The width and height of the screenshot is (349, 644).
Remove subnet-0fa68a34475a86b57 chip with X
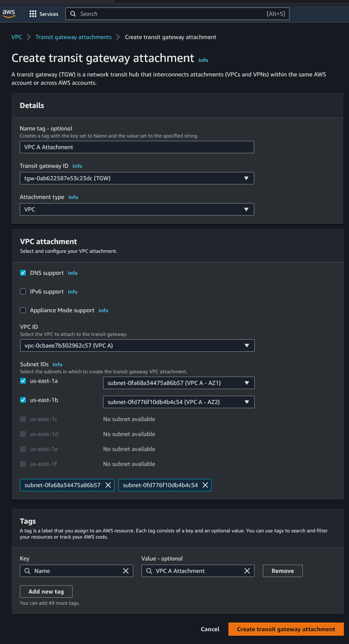(108, 485)
